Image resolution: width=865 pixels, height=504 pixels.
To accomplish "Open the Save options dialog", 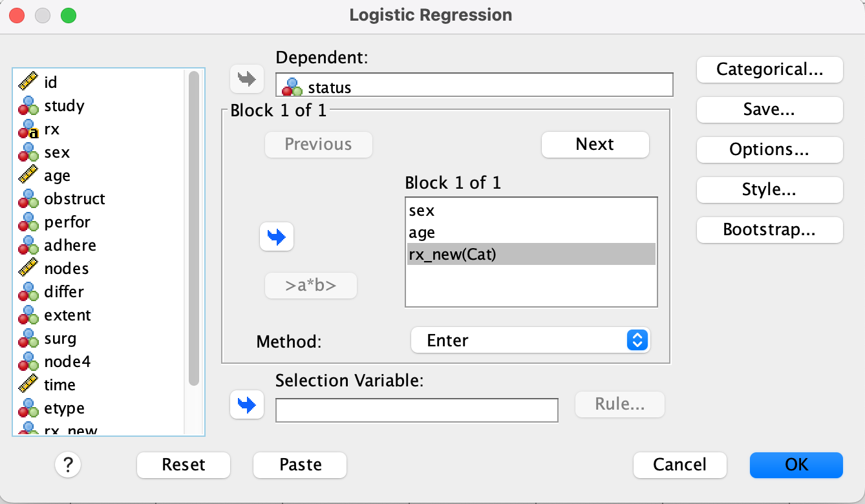I will click(x=769, y=110).
